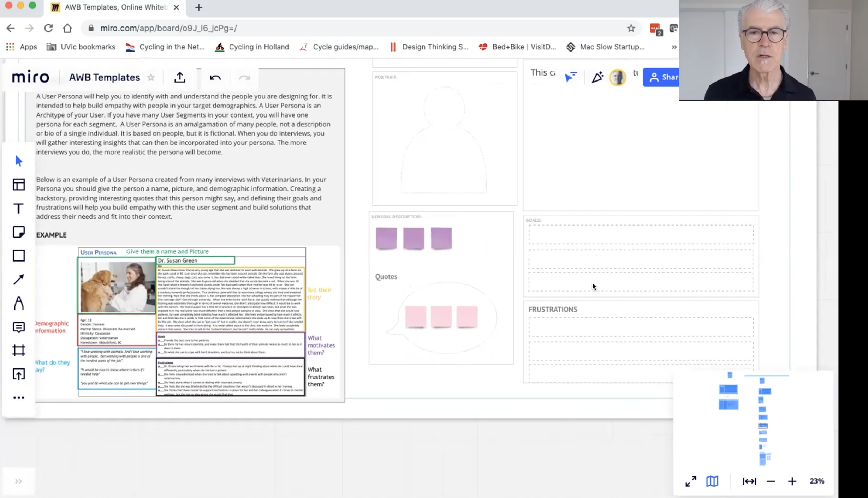The width and height of the screenshot is (868, 498).
Task: Toggle the minimap with map icon
Action: 712,481
